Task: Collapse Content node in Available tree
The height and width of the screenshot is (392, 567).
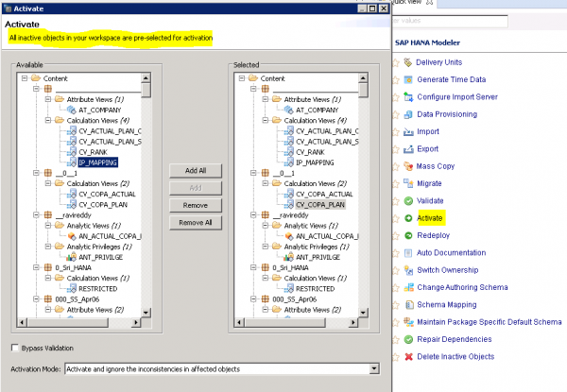Action: point(25,78)
